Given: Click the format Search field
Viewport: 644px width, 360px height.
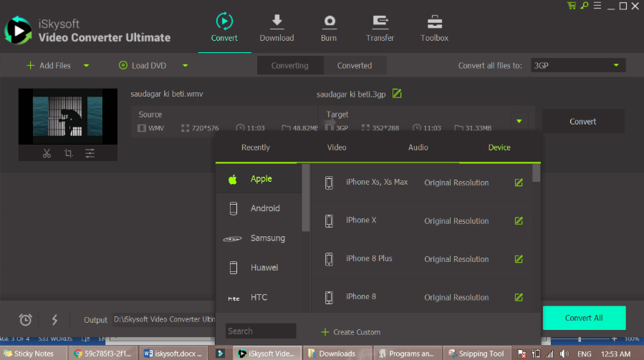Looking at the screenshot, I should click(x=261, y=331).
